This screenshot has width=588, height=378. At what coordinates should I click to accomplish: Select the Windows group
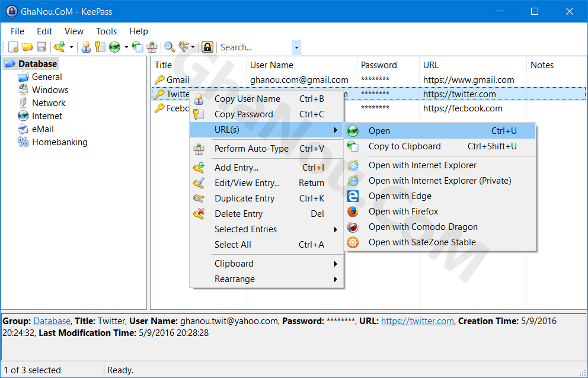[50, 90]
